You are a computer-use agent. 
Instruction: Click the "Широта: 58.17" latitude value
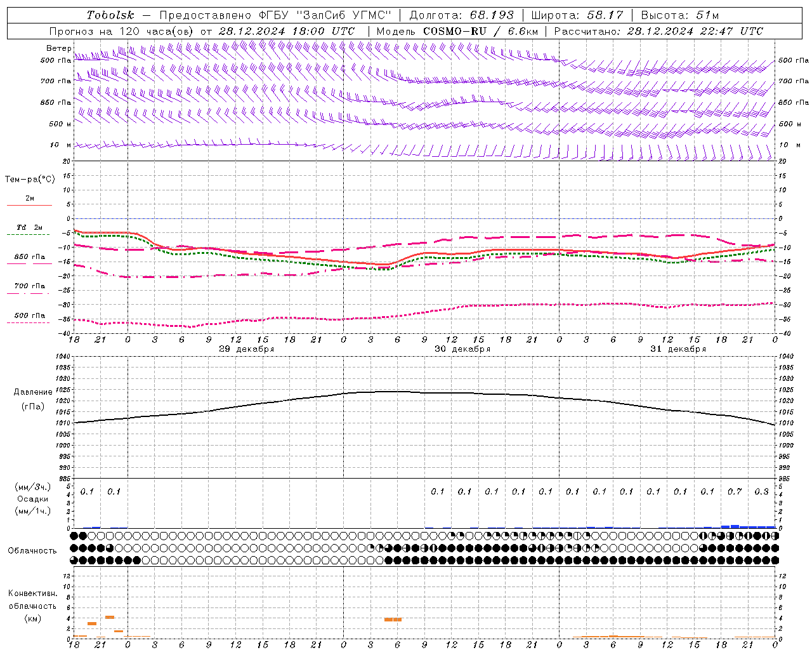pos(578,15)
